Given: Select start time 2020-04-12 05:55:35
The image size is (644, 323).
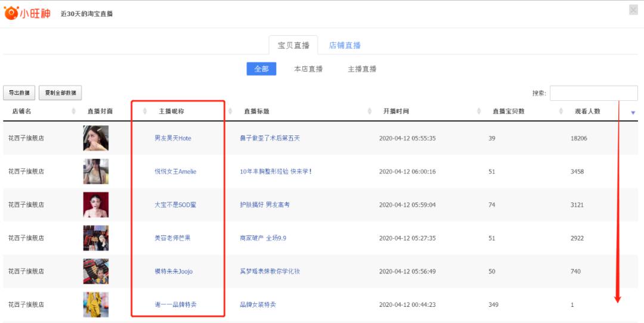Looking at the screenshot, I should coord(407,139).
